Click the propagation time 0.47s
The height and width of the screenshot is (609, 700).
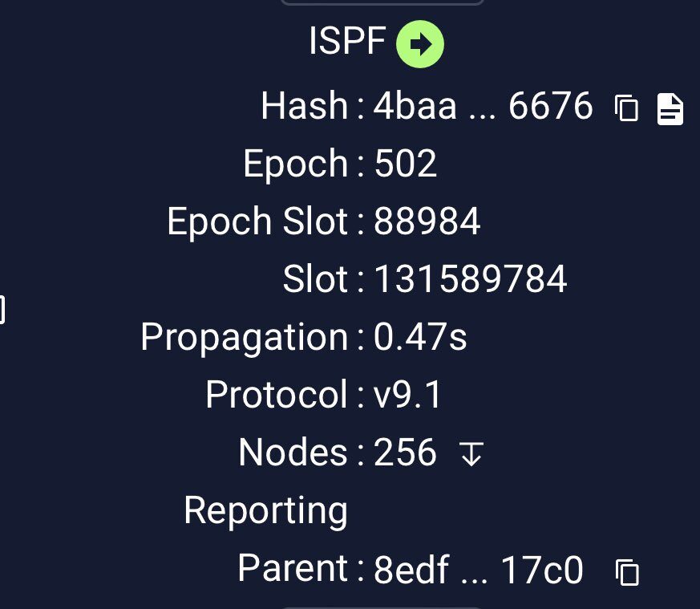coord(420,338)
